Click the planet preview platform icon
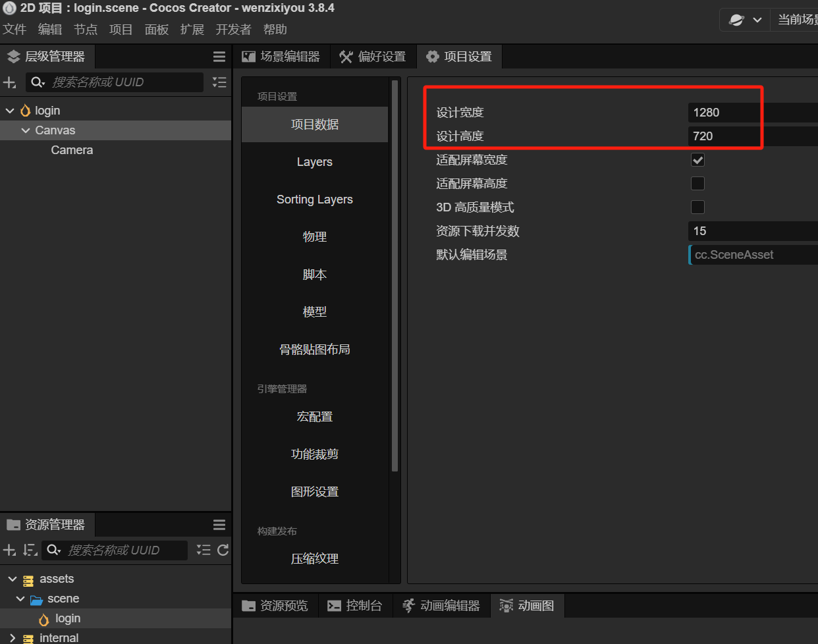Viewport: 818px width, 644px height. (x=736, y=20)
